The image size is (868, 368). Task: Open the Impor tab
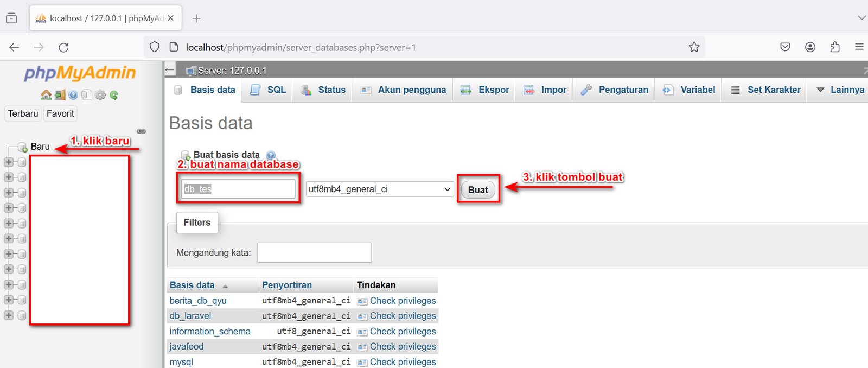pyautogui.click(x=545, y=90)
